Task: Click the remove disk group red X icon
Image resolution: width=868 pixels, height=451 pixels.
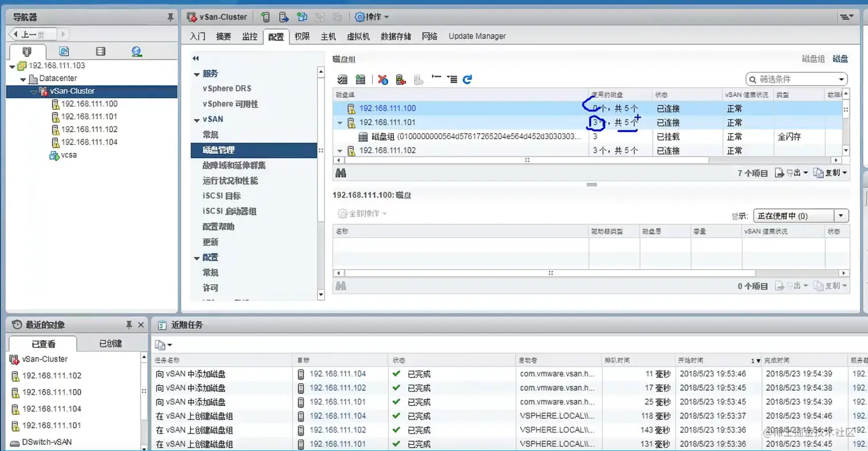Action: [x=383, y=79]
